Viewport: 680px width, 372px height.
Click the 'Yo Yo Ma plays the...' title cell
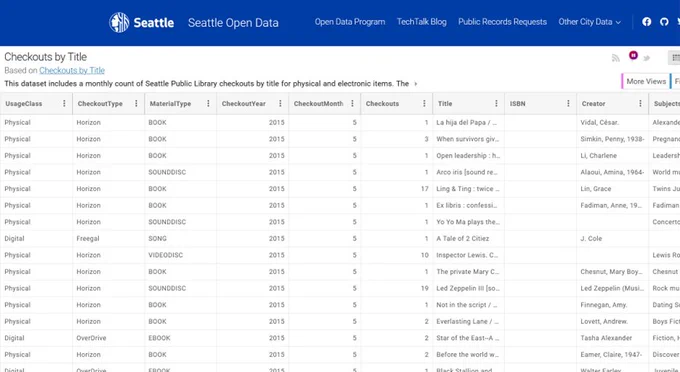coord(468,222)
